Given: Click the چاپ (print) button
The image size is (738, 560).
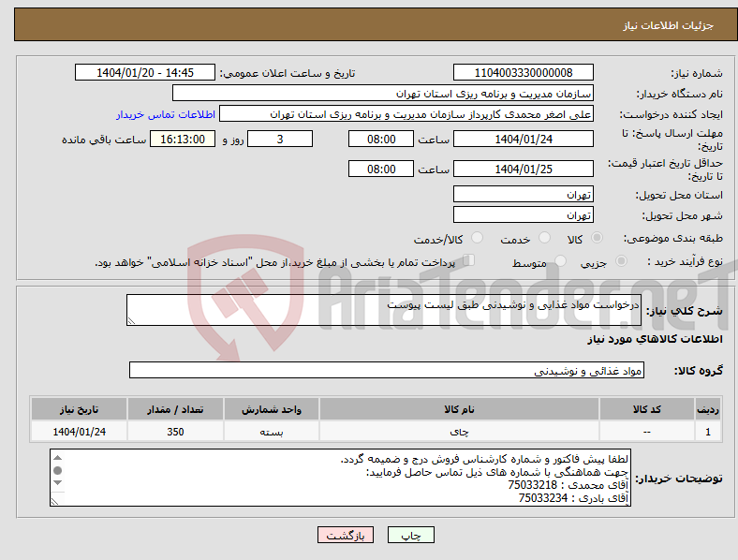Looking at the screenshot, I should [x=410, y=535].
